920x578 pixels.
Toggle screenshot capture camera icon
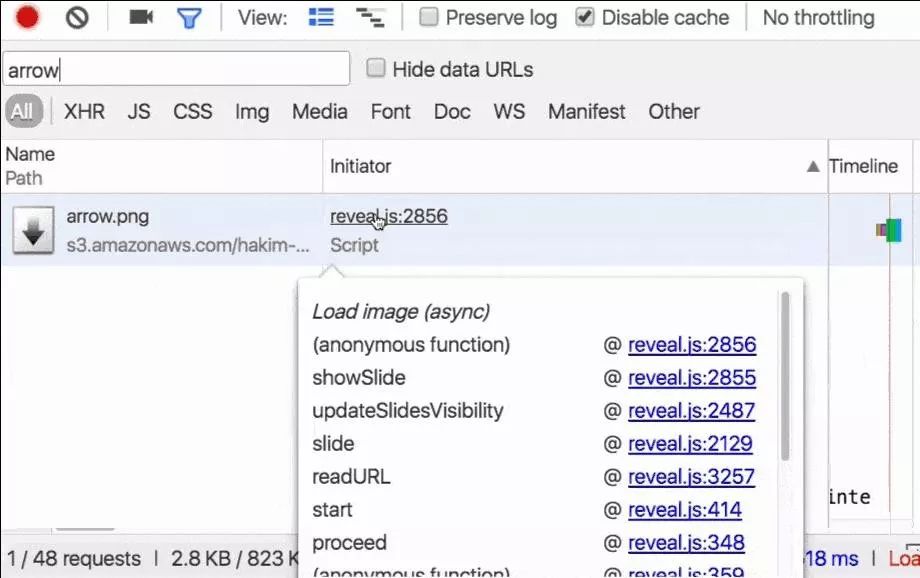(x=141, y=17)
